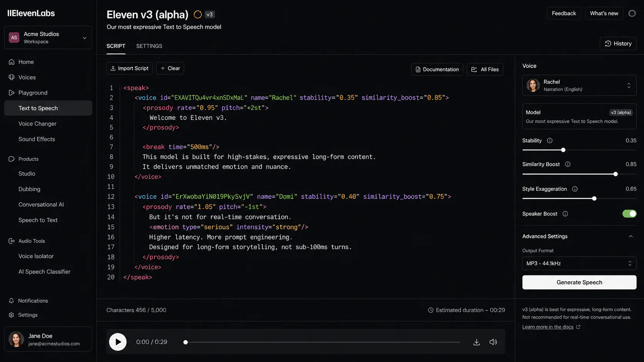Click the circular status icon top right
This screenshot has height=362, width=644.
pyautogui.click(x=632, y=13)
